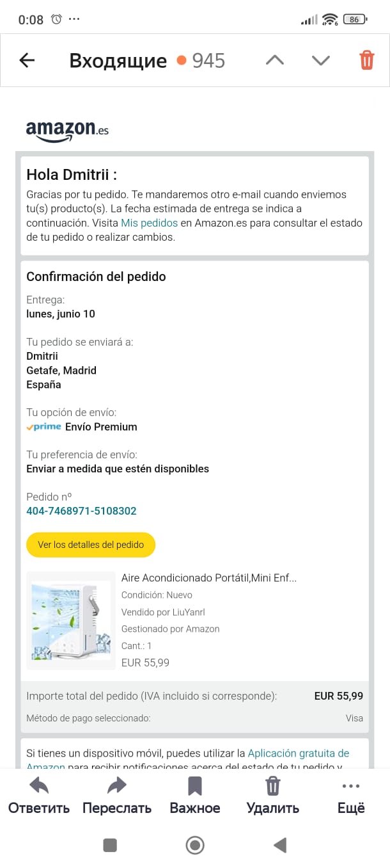
Task: Mark email as Важное with bookmark icon
Action: (195, 786)
